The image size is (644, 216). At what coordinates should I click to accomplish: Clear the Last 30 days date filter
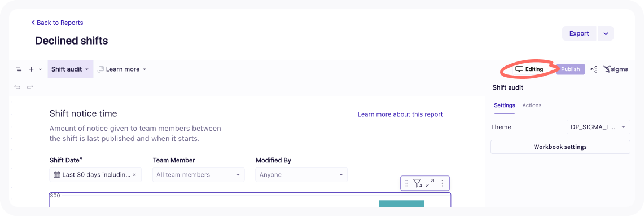134,175
